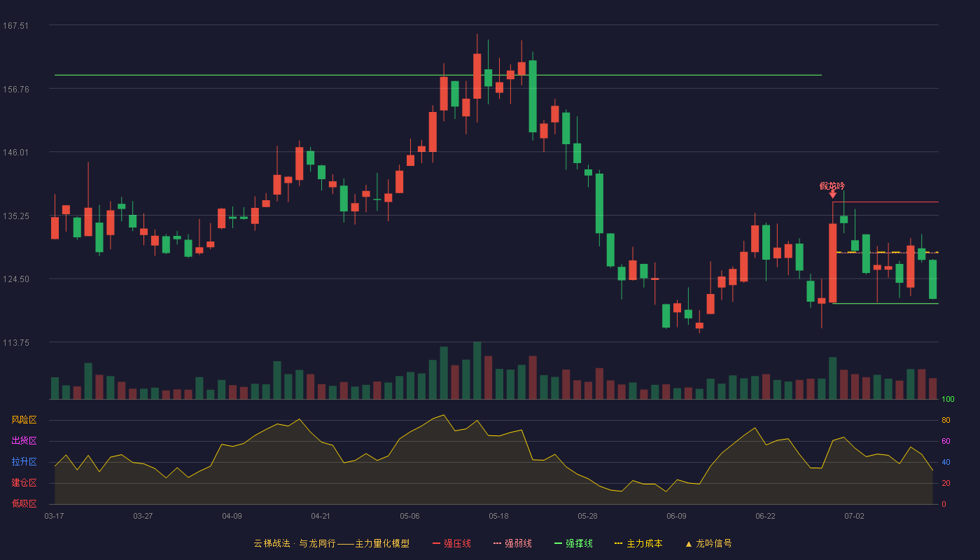The image size is (980, 560).
Task: Select the 低吸区 zone label
Action: 24,503
